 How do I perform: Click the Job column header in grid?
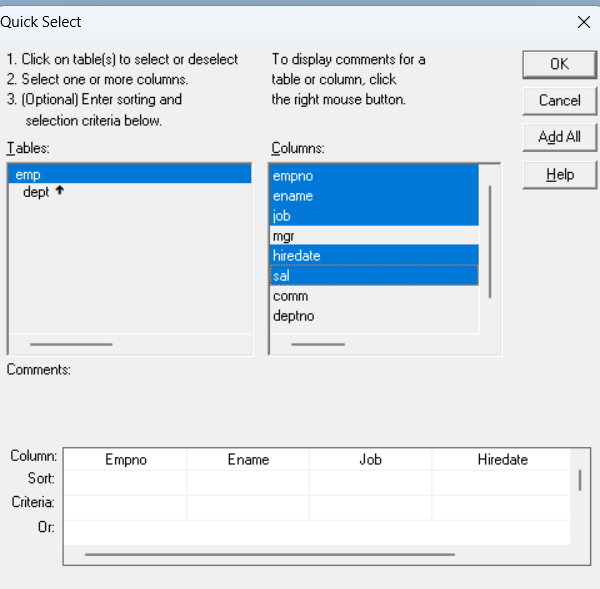tap(370, 459)
